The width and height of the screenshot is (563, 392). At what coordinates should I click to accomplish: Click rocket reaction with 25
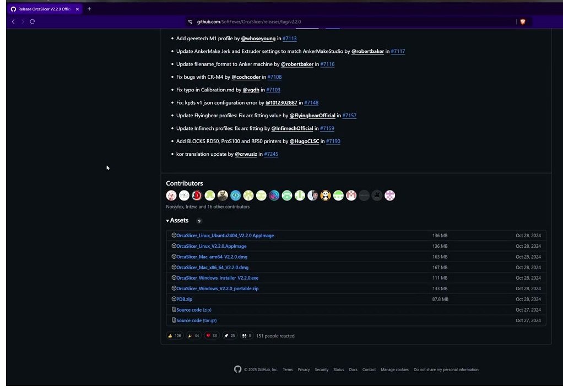[229, 336]
